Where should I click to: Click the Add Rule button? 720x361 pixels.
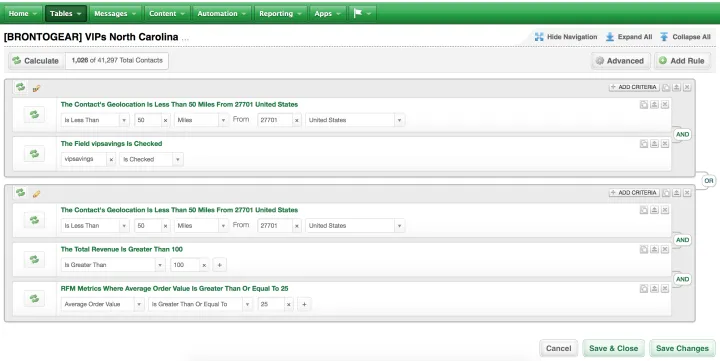[682, 61]
